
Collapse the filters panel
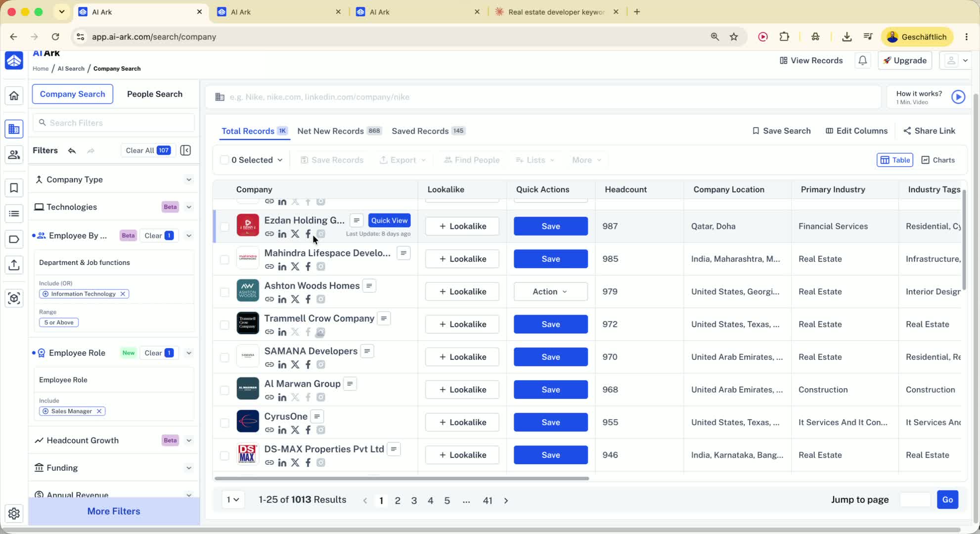pos(186,150)
